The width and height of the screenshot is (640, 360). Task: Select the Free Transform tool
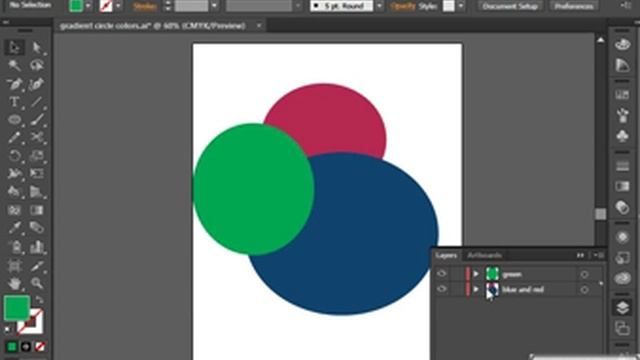[x=37, y=173]
